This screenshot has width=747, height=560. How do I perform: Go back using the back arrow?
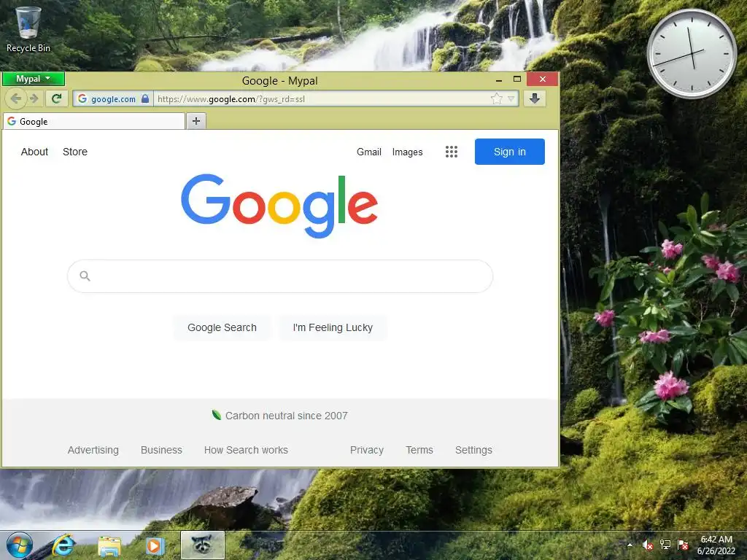(16, 98)
